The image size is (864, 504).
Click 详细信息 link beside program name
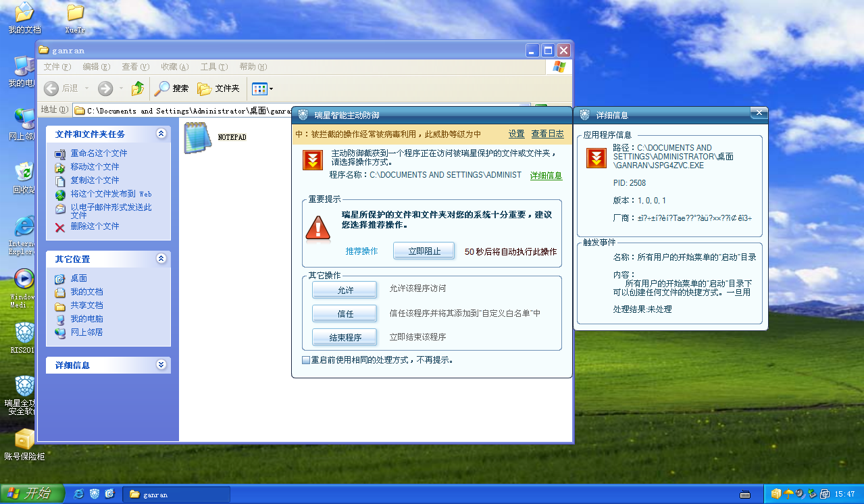coord(546,176)
